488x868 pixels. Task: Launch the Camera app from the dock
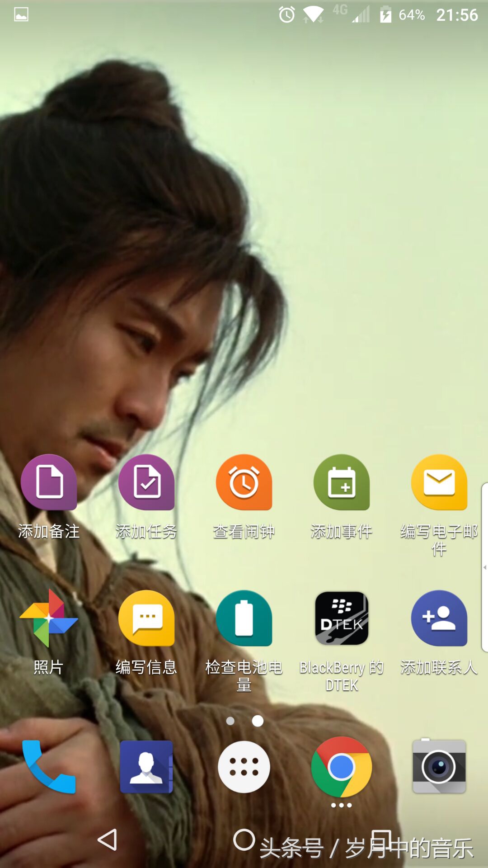[439, 766]
